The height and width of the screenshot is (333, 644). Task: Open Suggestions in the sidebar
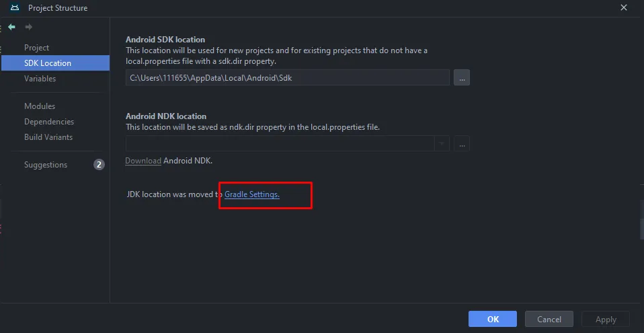pos(46,165)
